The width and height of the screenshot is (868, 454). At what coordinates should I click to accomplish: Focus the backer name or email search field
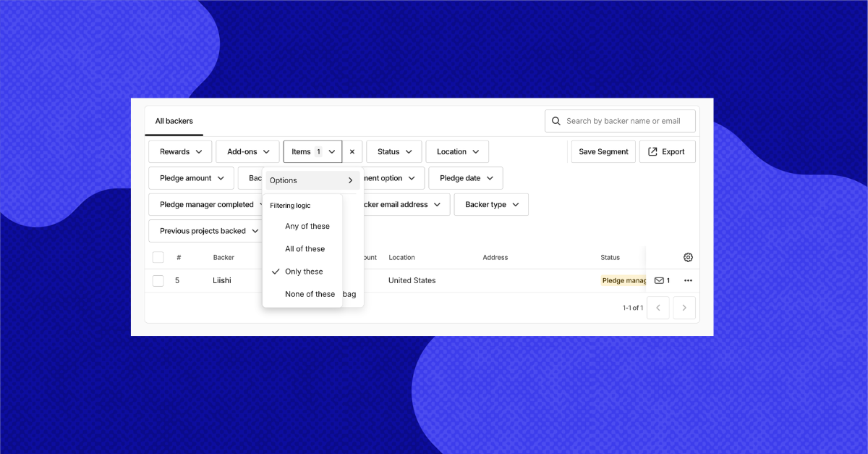point(620,121)
